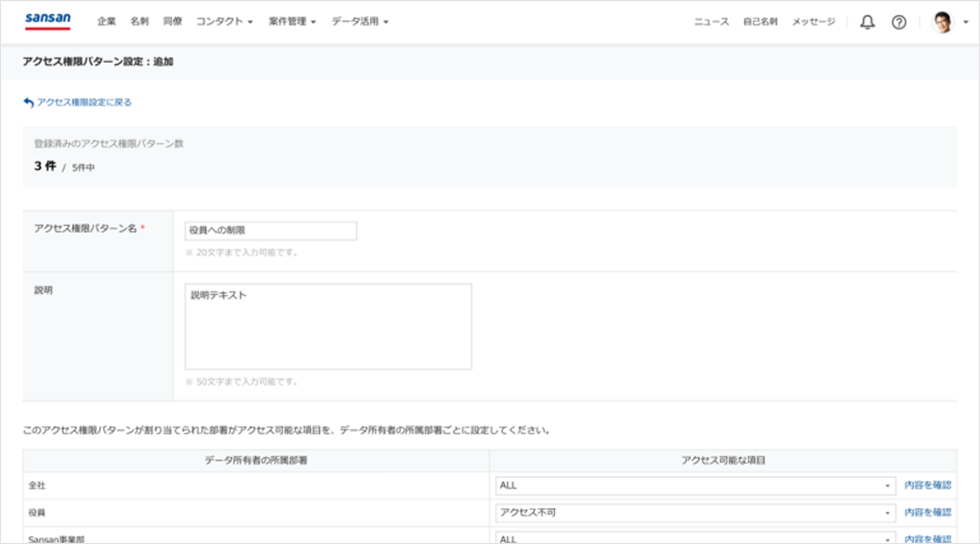Open the 企業 menu item
The image size is (980, 544).
pyautogui.click(x=107, y=21)
